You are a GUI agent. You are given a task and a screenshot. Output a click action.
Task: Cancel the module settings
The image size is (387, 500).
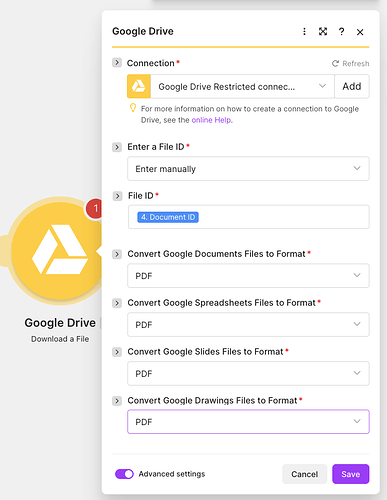pos(304,474)
